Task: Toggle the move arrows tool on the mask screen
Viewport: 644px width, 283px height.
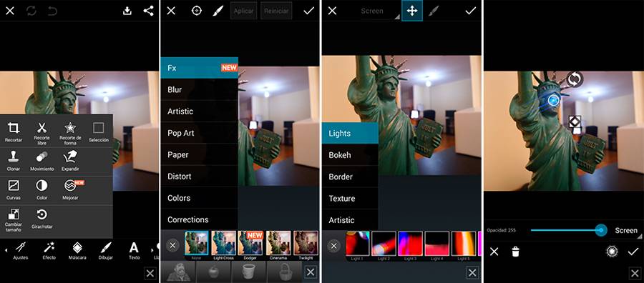Action: (412, 11)
